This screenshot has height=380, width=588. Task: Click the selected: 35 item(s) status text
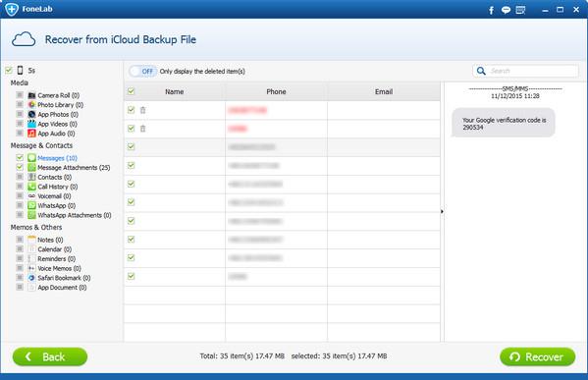(x=339, y=356)
